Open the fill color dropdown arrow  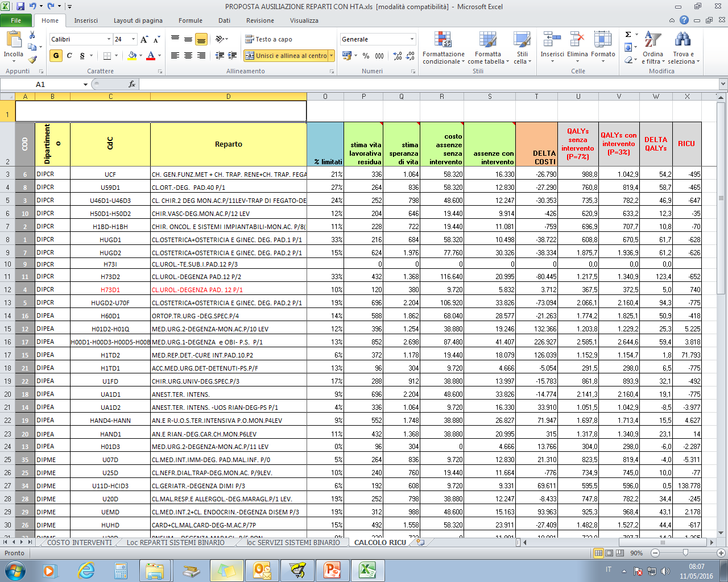140,55
